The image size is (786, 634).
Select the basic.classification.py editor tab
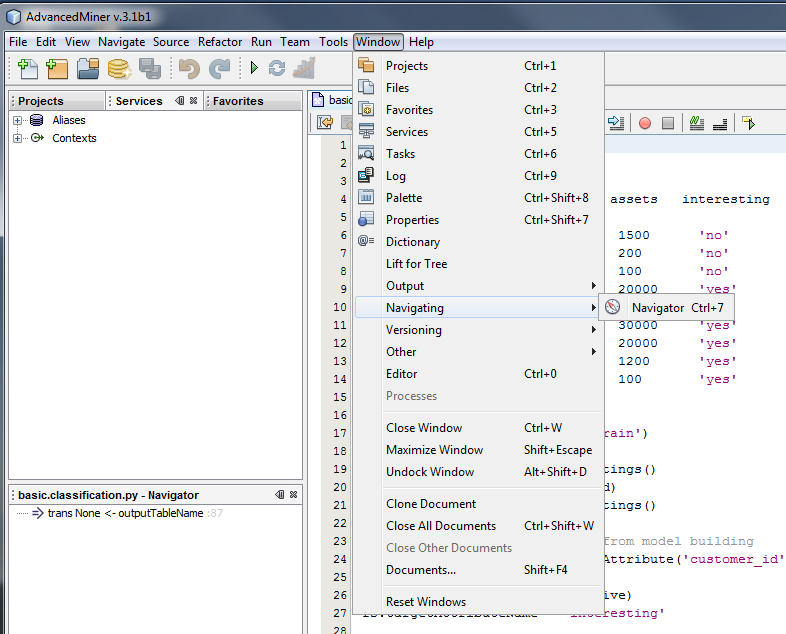point(332,100)
